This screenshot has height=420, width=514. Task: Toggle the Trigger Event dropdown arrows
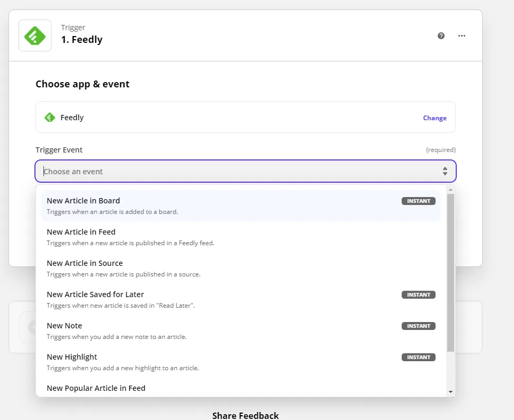coord(445,171)
